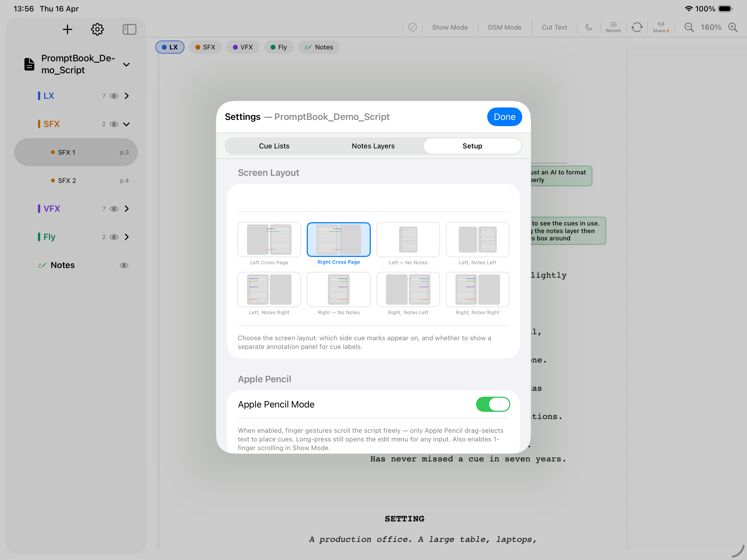This screenshot has width=747, height=560.
Task: Click the Renum renumber icon
Action: (613, 27)
